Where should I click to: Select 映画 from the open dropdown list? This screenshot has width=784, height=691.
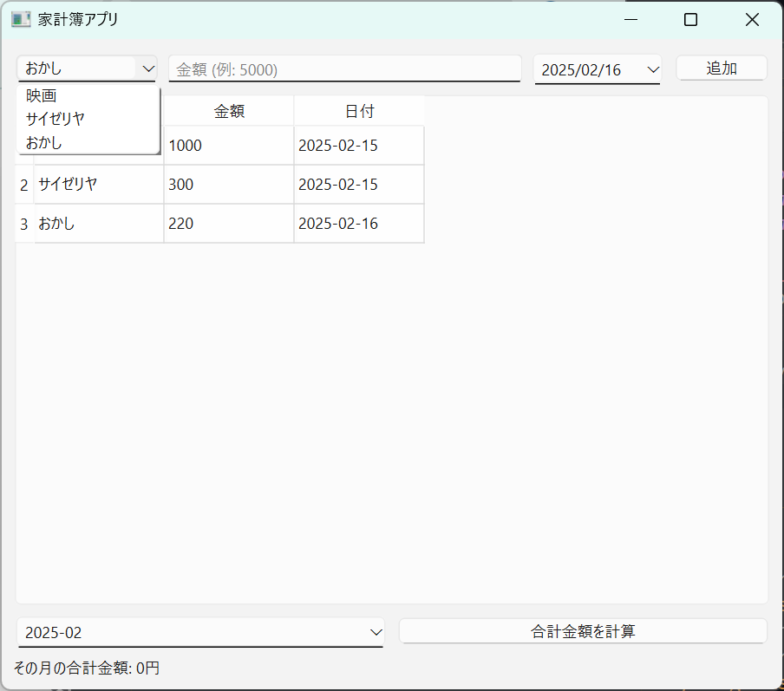click(x=42, y=96)
